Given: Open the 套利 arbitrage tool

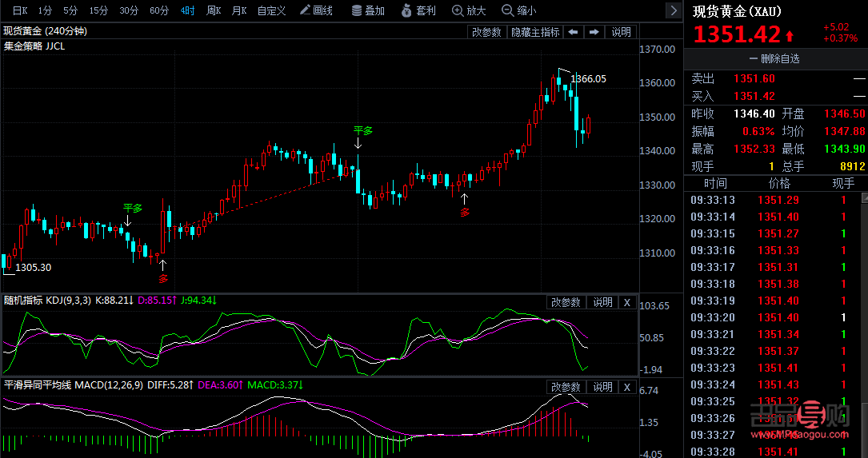Looking at the screenshot, I should 418,10.
